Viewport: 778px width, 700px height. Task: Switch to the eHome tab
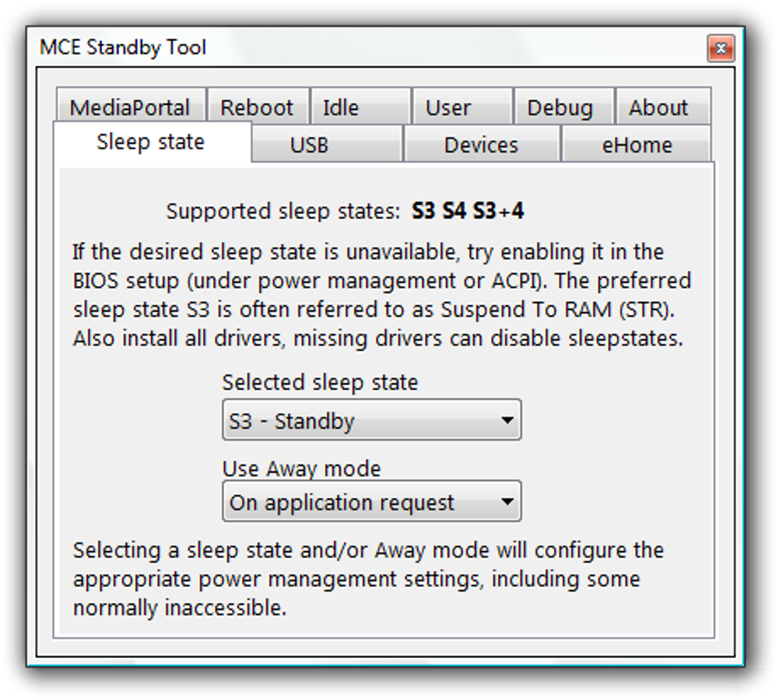coord(637,145)
